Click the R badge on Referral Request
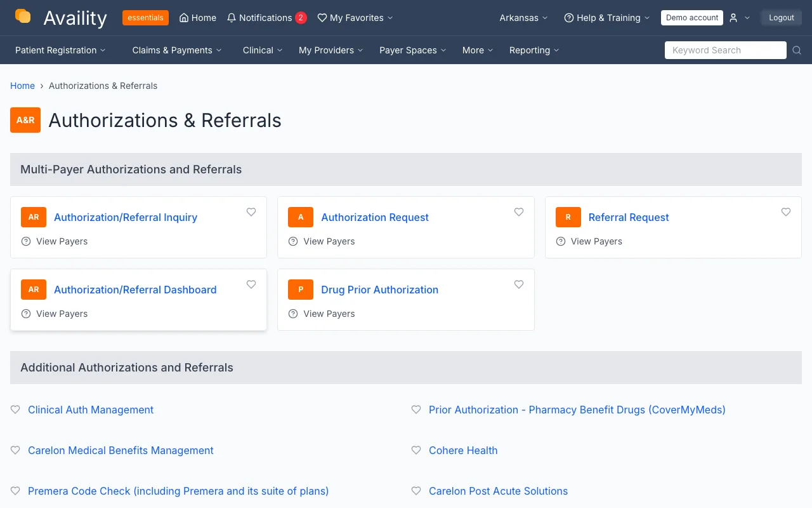The image size is (812, 508). pyautogui.click(x=568, y=217)
